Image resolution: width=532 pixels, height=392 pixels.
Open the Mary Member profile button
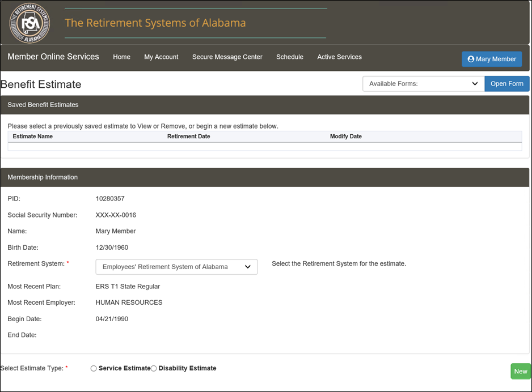tap(492, 59)
